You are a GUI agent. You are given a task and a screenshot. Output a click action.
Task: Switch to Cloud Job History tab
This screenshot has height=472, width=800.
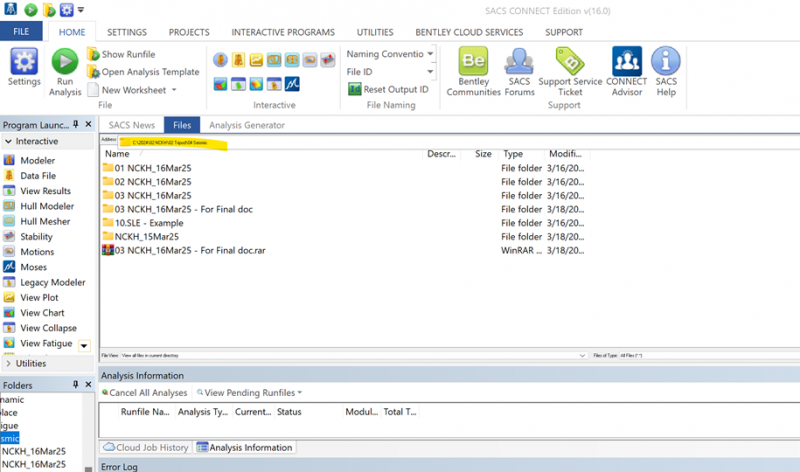[x=146, y=448]
